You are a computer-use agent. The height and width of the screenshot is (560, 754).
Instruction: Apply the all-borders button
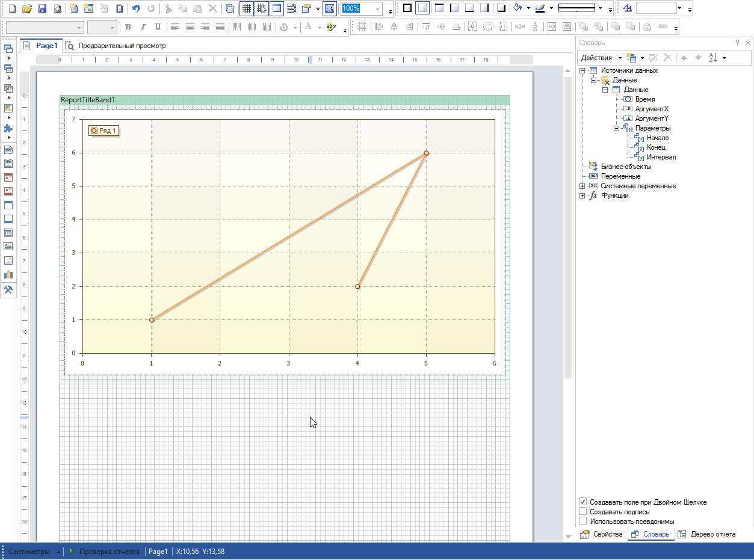tap(407, 8)
